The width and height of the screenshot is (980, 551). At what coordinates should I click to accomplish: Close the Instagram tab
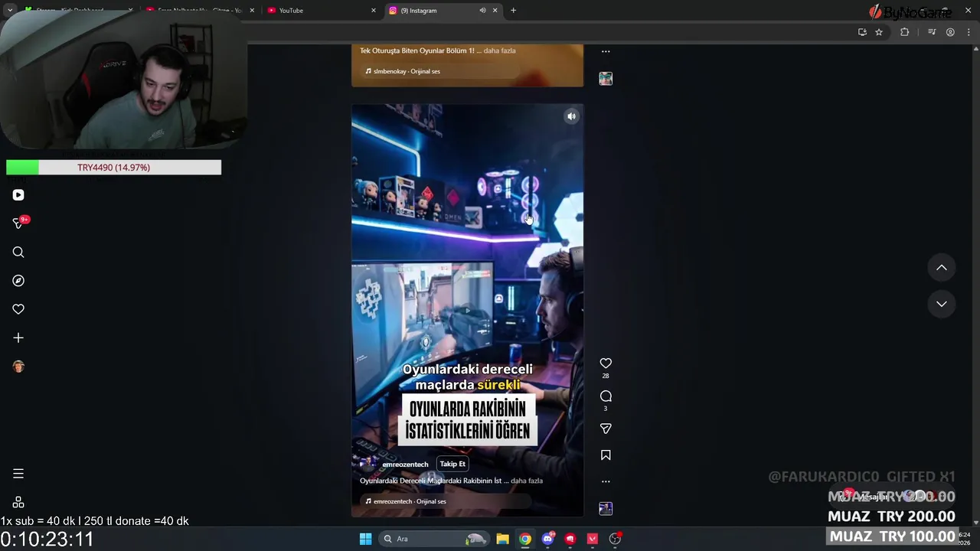[x=495, y=11]
